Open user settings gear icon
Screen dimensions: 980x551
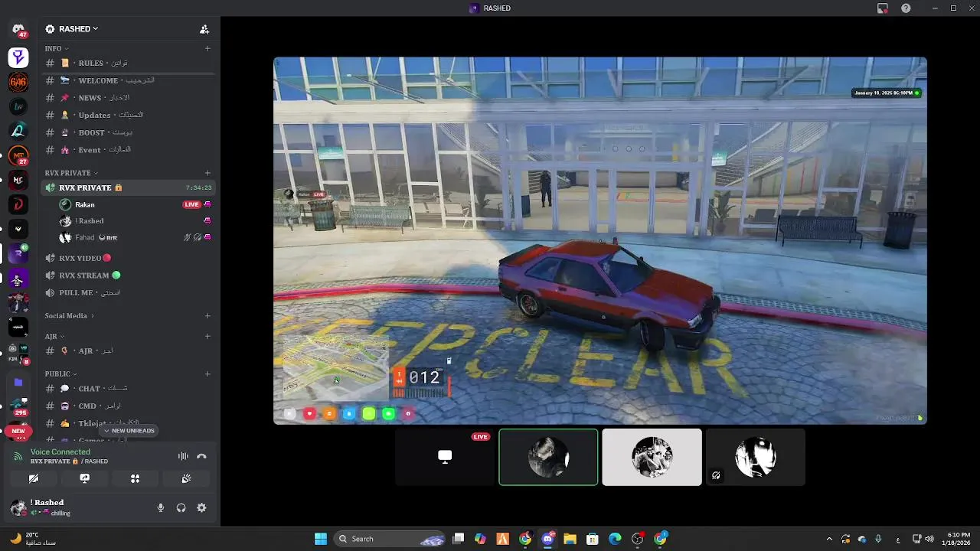tap(201, 507)
